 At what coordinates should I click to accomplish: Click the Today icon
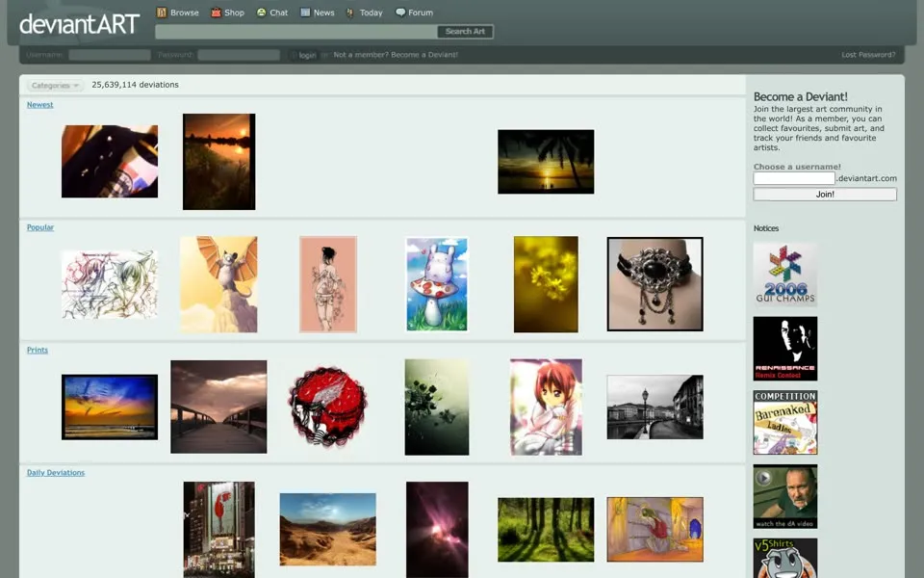pyautogui.click(x=350, y=13)
